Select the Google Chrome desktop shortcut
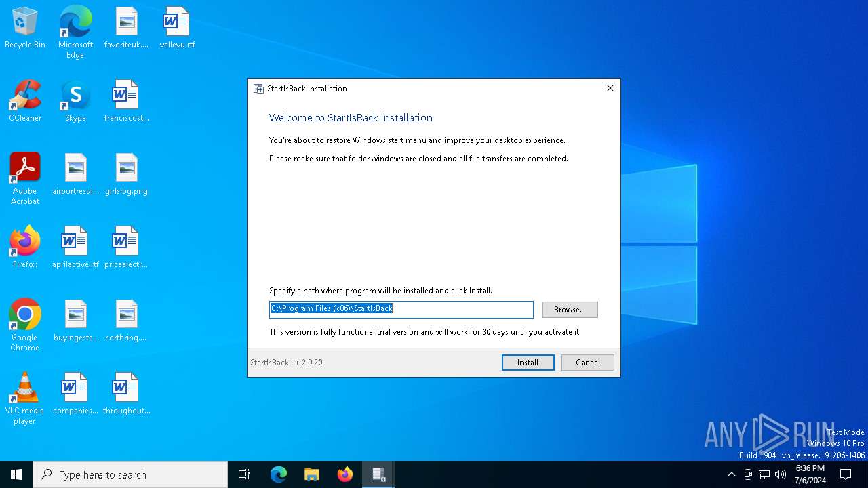This screenshot has height=488, width=868. pos(25,325)
